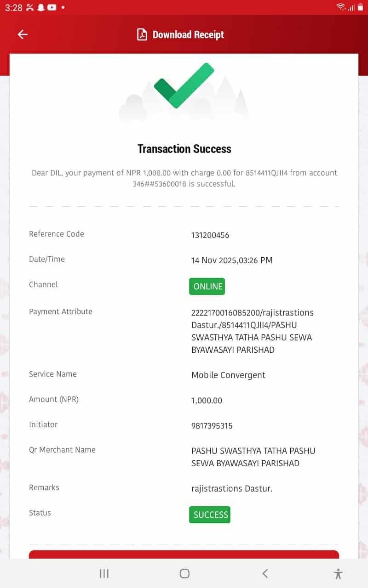Tap the SUCCESS status badge
The image size is (368, 588).
pyautogui.click(x=210, y=514)
